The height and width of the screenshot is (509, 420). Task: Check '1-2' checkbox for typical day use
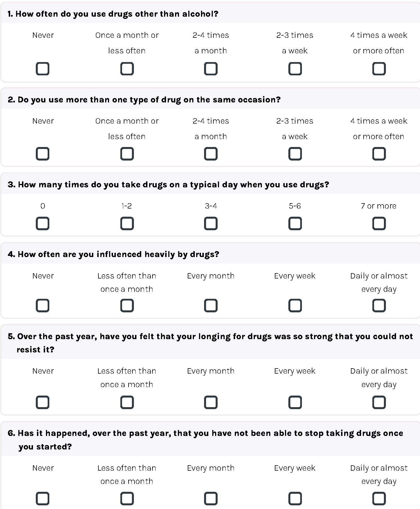(x=127, y=224)
